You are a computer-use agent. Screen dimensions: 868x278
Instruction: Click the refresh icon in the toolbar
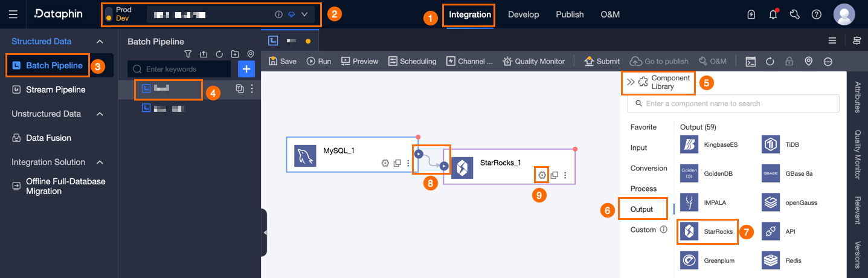(x=770, y=61)
